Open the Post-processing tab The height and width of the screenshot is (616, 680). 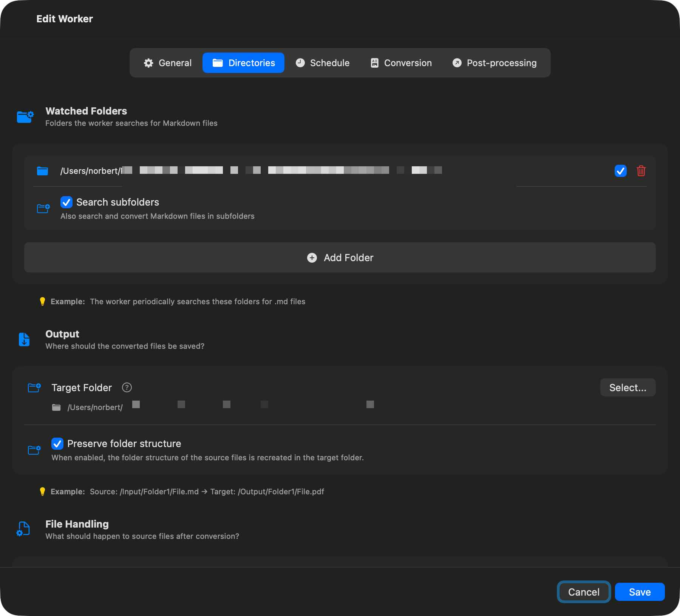[494, 63]
